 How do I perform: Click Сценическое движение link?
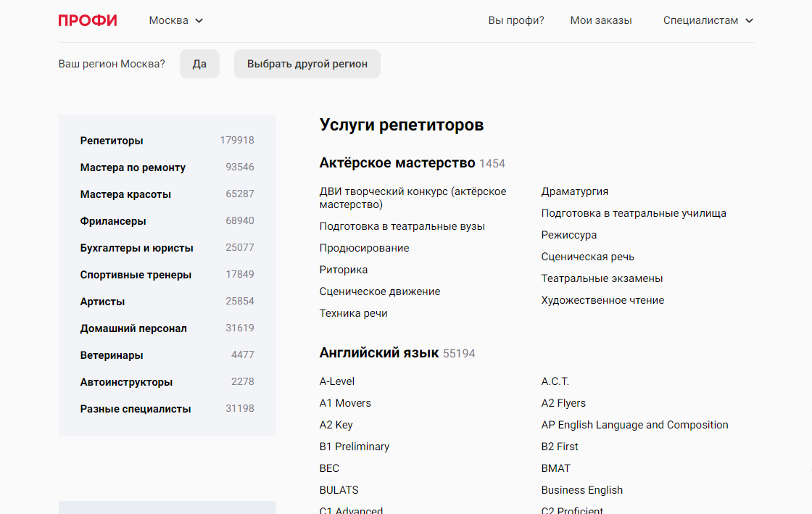380,291
